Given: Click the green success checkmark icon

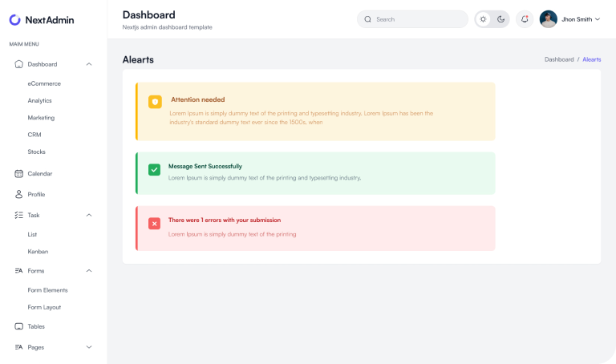Looking at the screenshot, I should (x=154, y=169).
